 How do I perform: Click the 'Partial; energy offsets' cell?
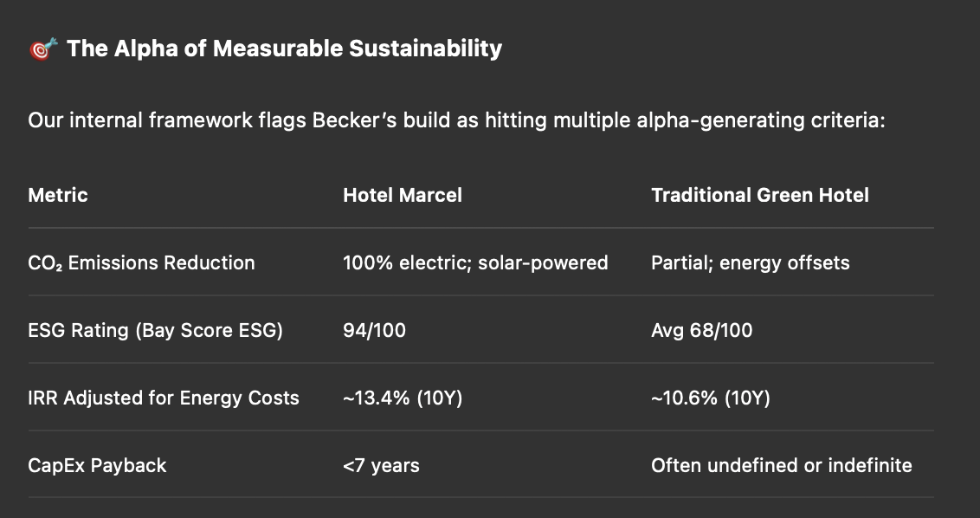coord(751,262)
